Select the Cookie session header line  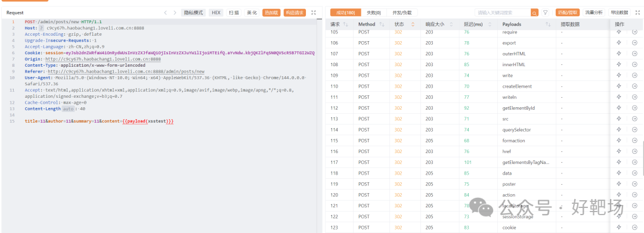[x=169, y=53]
